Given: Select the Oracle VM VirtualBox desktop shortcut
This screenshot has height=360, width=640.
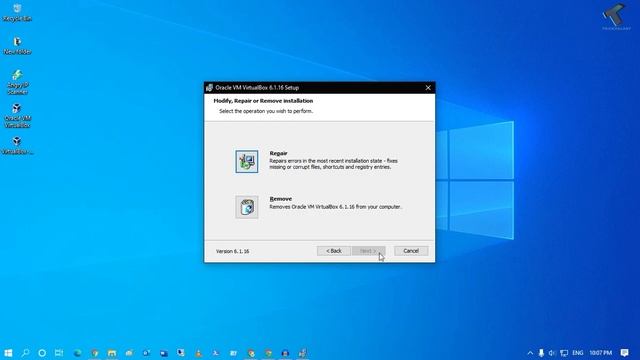Looking at the screenshot, I should point(17,116).
